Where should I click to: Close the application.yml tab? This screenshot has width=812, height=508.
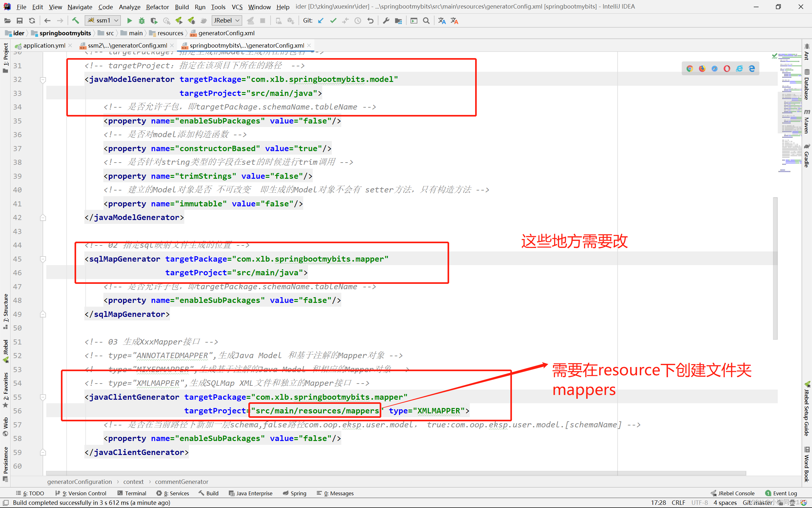point(70,45)
